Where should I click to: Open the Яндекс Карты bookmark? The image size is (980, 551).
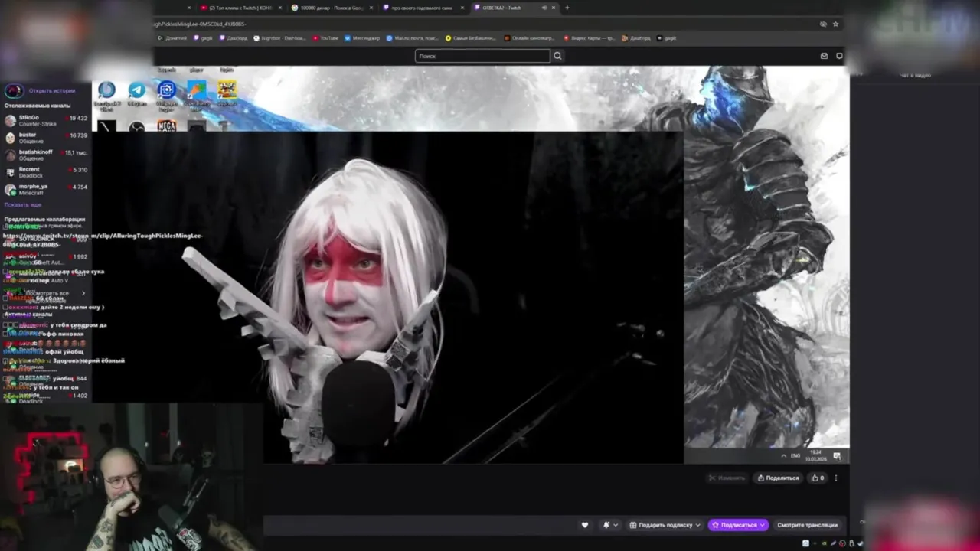coord(590,37)
